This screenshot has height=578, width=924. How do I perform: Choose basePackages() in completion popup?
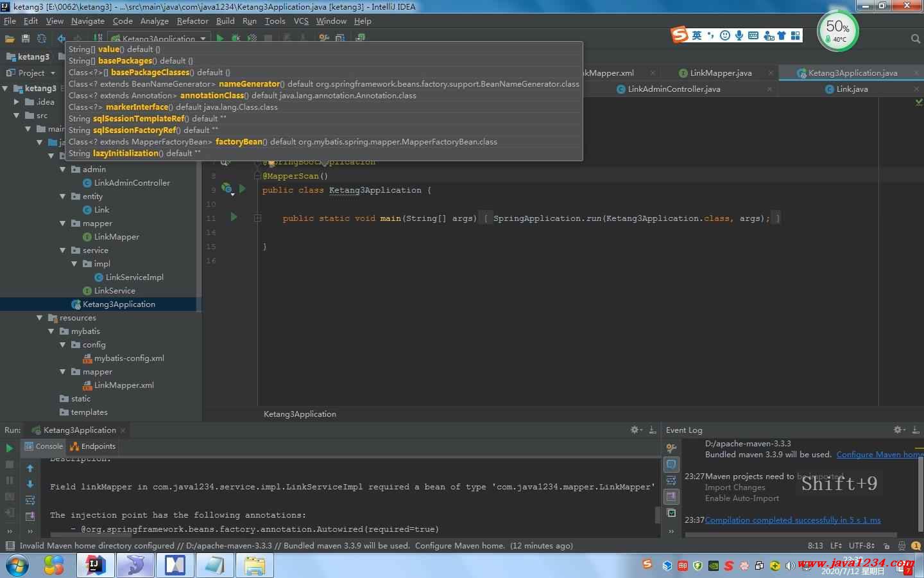pyautogui.click(x=324, y=61)
